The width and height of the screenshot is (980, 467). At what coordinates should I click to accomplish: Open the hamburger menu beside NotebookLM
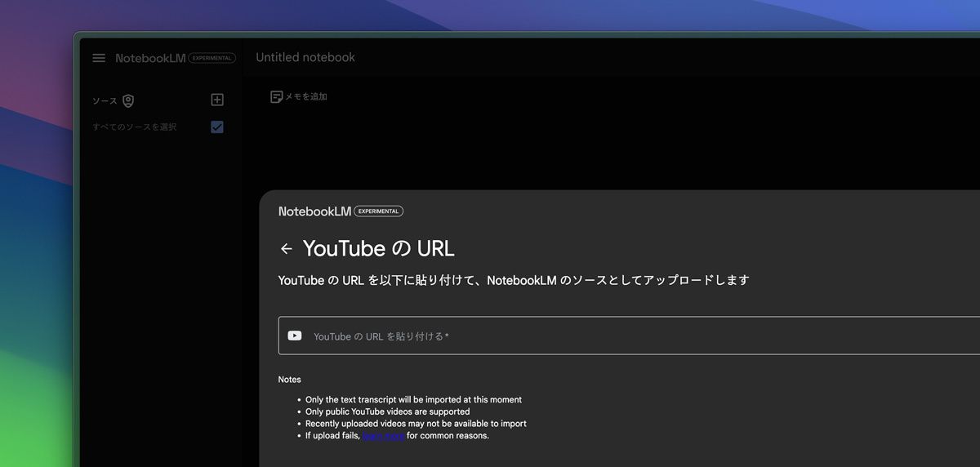pos(99,58)
